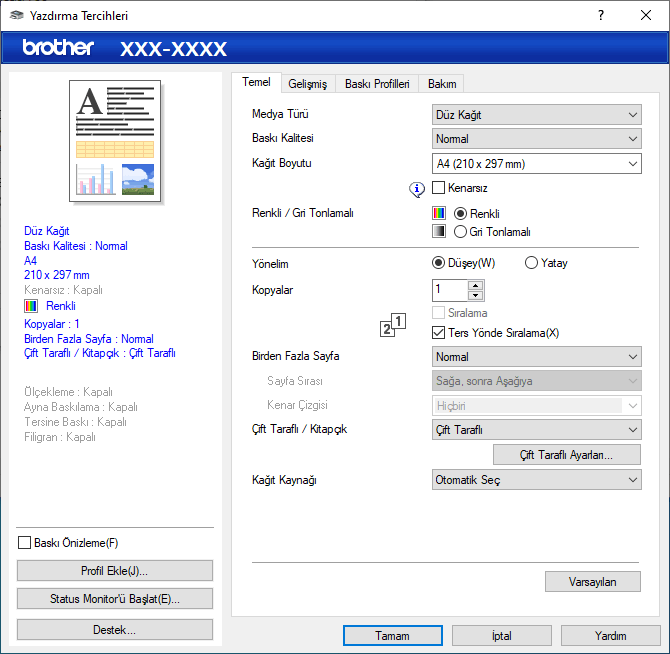Choose Yatay orientation option
The image size is (670, 654).
click(x=531, y=263)
